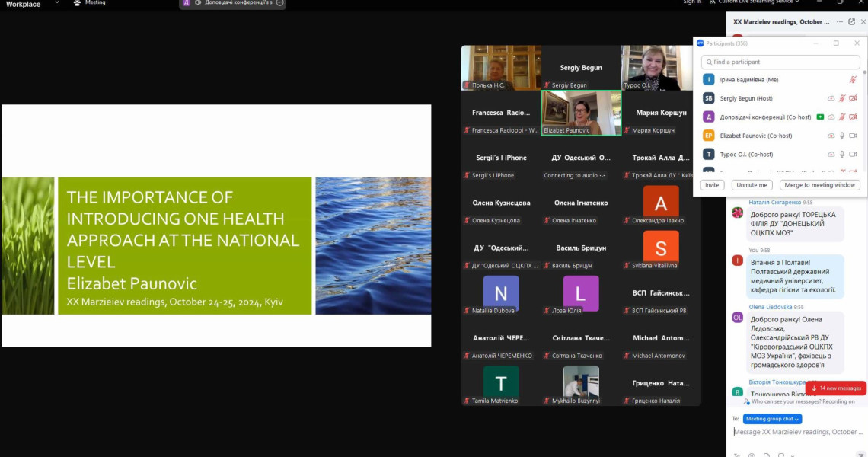Click cloud recording icon for Доповідачі конференції
Viewport: 868px width, 457px height.
[x=831, y=117]
